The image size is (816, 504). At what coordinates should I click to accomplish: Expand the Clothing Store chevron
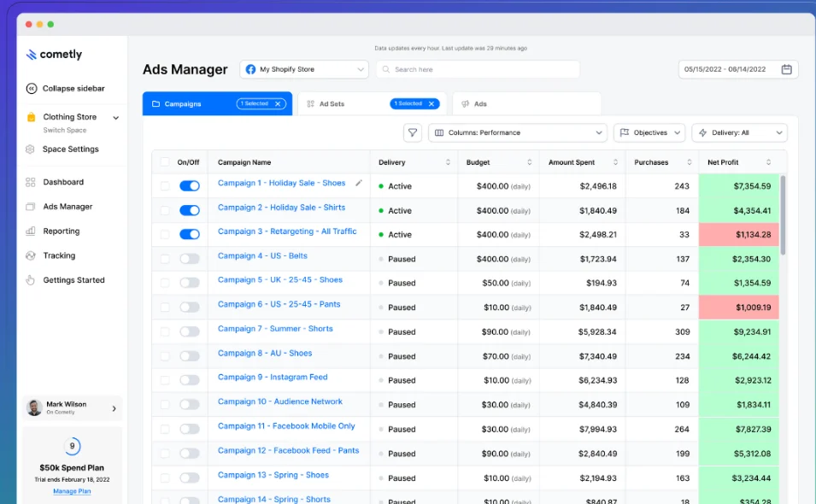115,118
